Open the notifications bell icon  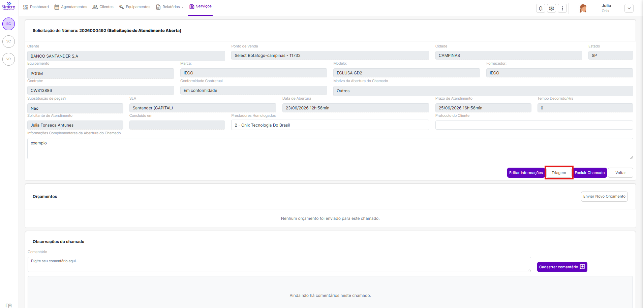pyautogui.click(x=541, y=8)
